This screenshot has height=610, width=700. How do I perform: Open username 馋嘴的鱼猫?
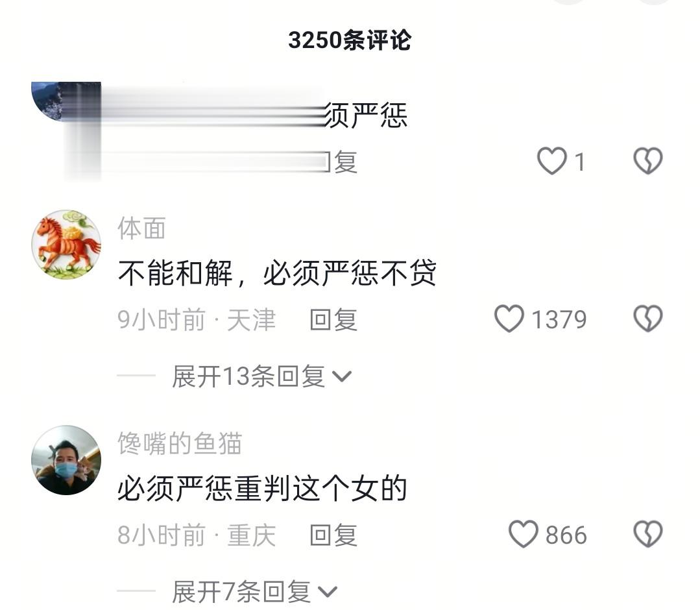click(x=180, y=443)
